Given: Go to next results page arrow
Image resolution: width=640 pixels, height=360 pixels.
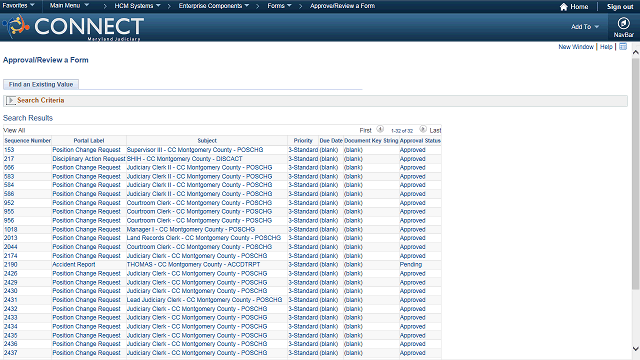Looking at the screenshot, I should [x=423, y=129].
